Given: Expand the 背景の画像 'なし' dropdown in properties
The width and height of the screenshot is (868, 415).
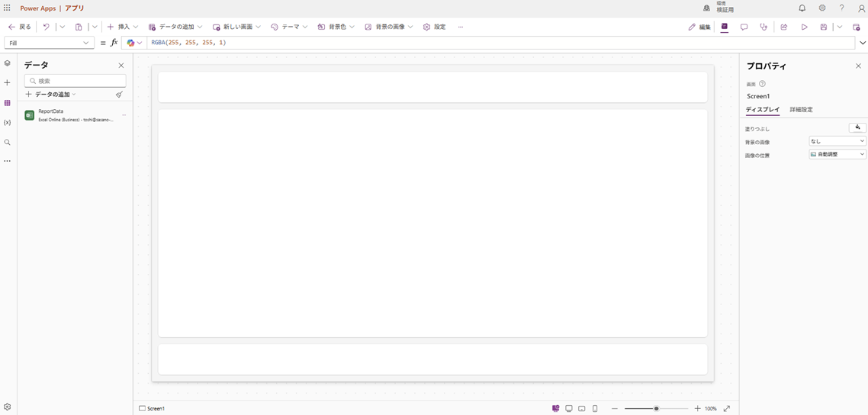Looking at the screenshot, I should pos(837,141).
